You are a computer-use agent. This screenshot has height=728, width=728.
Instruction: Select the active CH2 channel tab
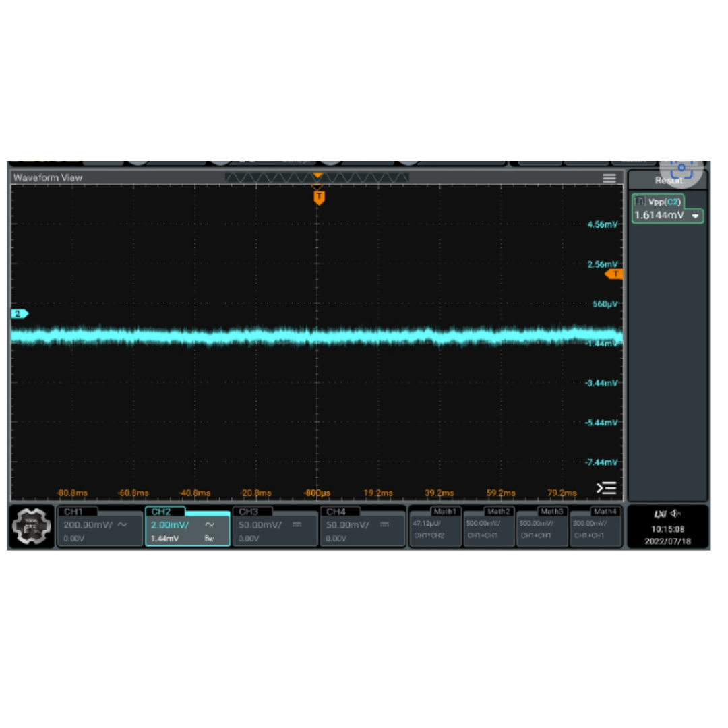[x=187, y=526]
